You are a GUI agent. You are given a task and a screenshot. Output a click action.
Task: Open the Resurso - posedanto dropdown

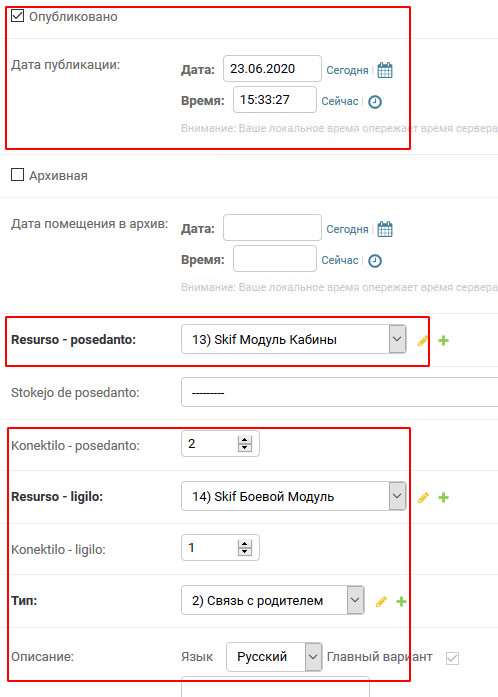pyautogui.click(x=293, y=339)
